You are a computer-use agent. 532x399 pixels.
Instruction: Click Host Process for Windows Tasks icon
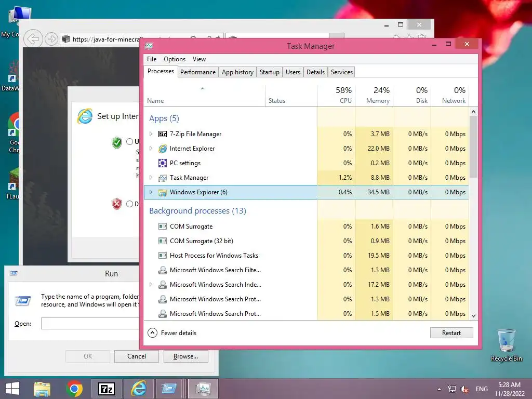(x=163, y=256)
